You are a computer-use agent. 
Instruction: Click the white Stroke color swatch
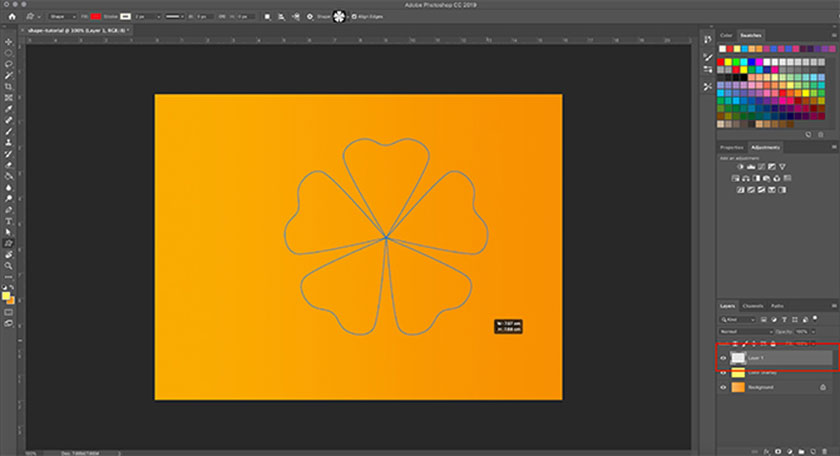click(125, 17)
